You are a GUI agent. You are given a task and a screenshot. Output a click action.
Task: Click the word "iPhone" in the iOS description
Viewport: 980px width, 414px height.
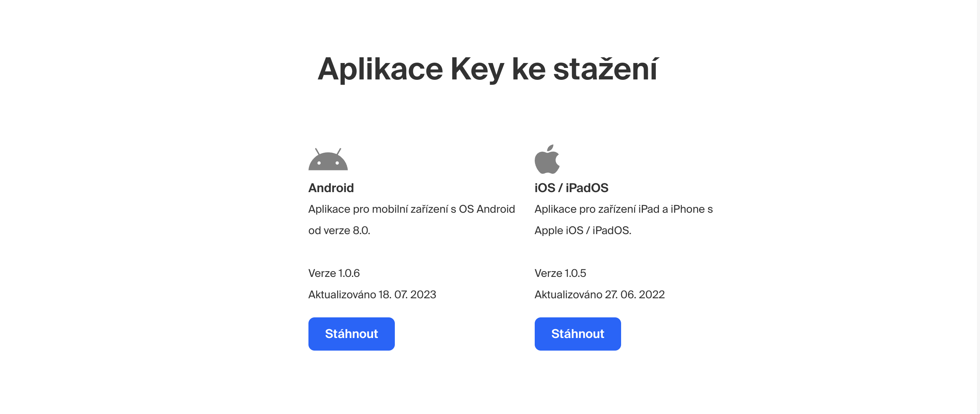(x=688, y=209)
